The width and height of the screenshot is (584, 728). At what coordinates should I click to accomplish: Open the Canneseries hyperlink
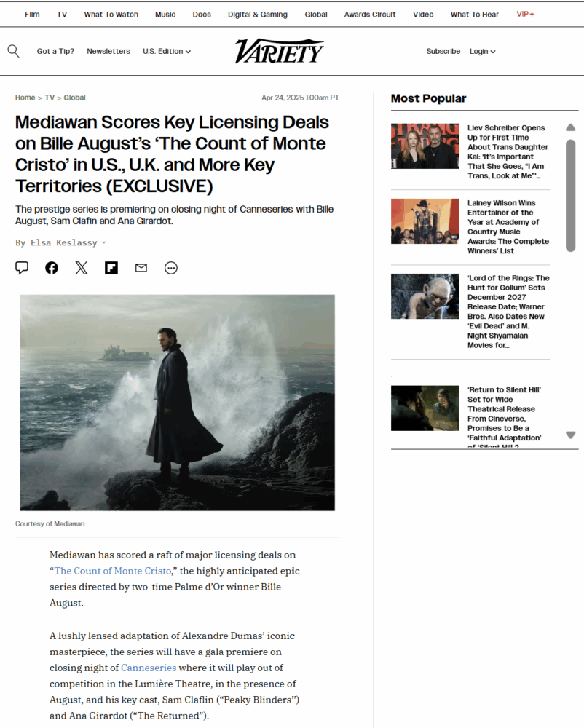tap(149, 668)
